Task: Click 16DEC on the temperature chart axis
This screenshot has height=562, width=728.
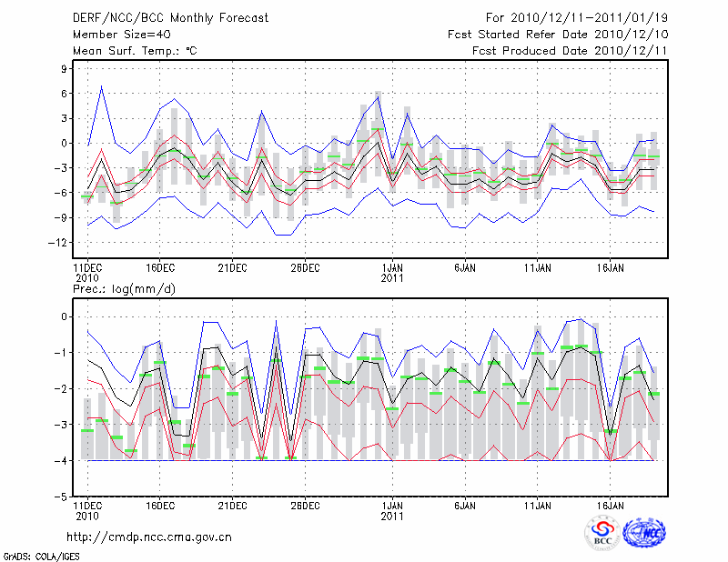Action: click(x=159, y=268)
